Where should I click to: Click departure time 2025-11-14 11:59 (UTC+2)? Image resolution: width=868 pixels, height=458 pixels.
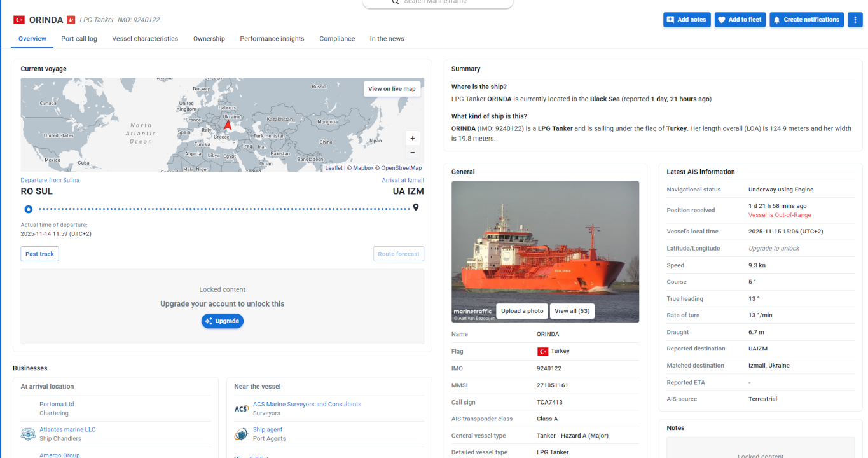point(56,233)
